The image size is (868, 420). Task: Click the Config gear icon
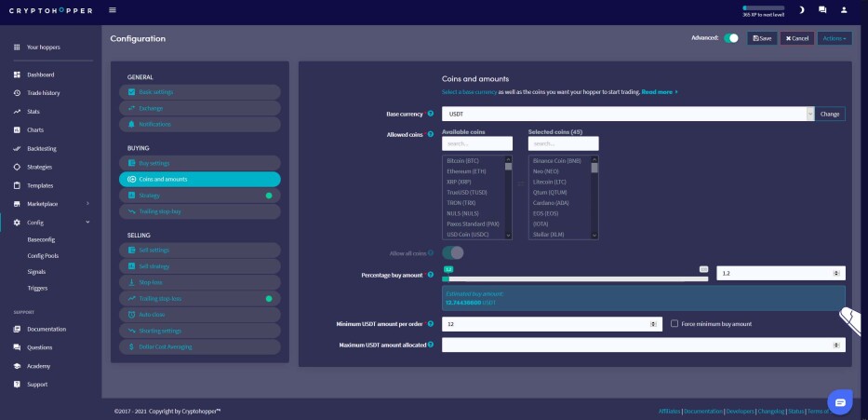[x=17, y=223]
